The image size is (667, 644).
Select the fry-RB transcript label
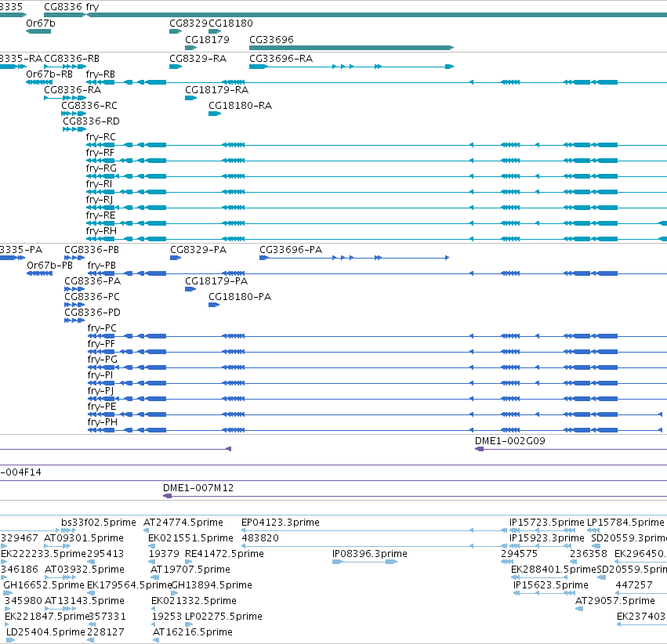(100, 74)
